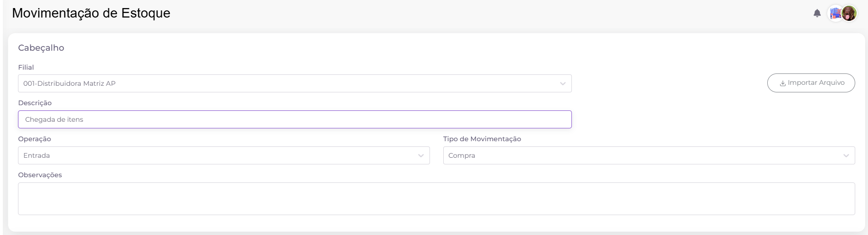Viewport: 868px width, 235px height.
Task: Click the Observações field label
Action: pos(40,175)
